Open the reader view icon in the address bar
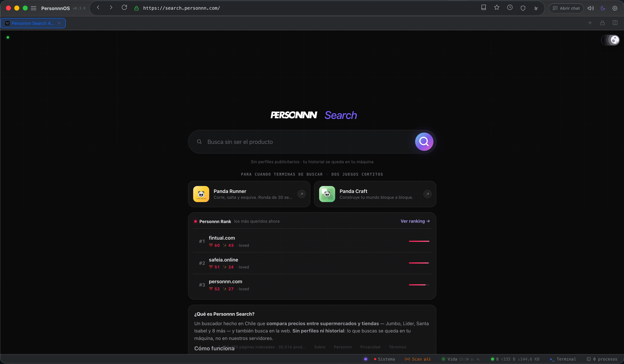The image size is (624, 364). [483, 7]
